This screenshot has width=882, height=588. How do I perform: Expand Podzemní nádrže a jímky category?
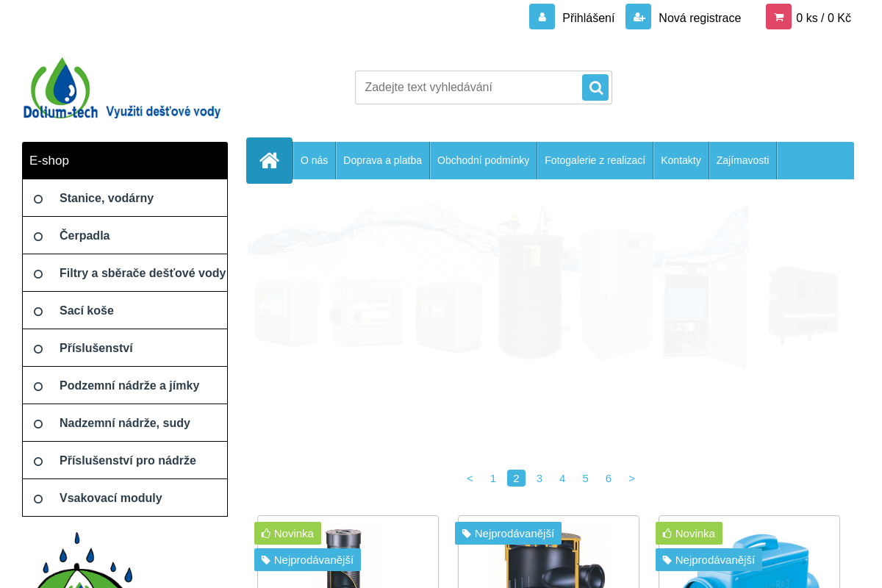pyautogui.click(x=129, y=386)
